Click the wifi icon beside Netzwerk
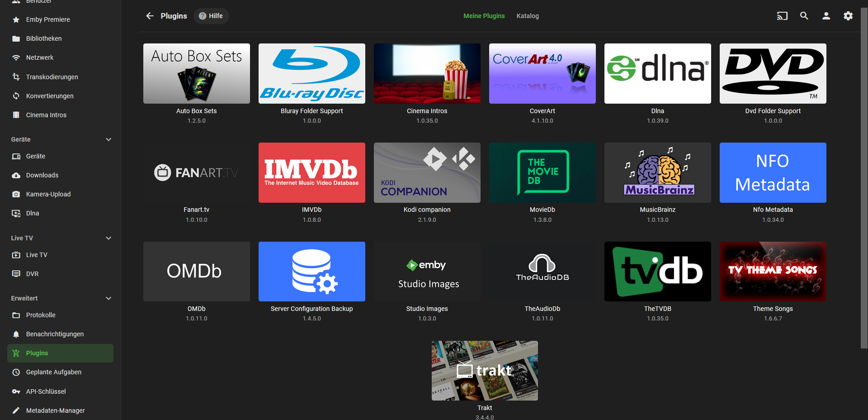This screenshot has width=868, height=420. click(x=16, y=57)
